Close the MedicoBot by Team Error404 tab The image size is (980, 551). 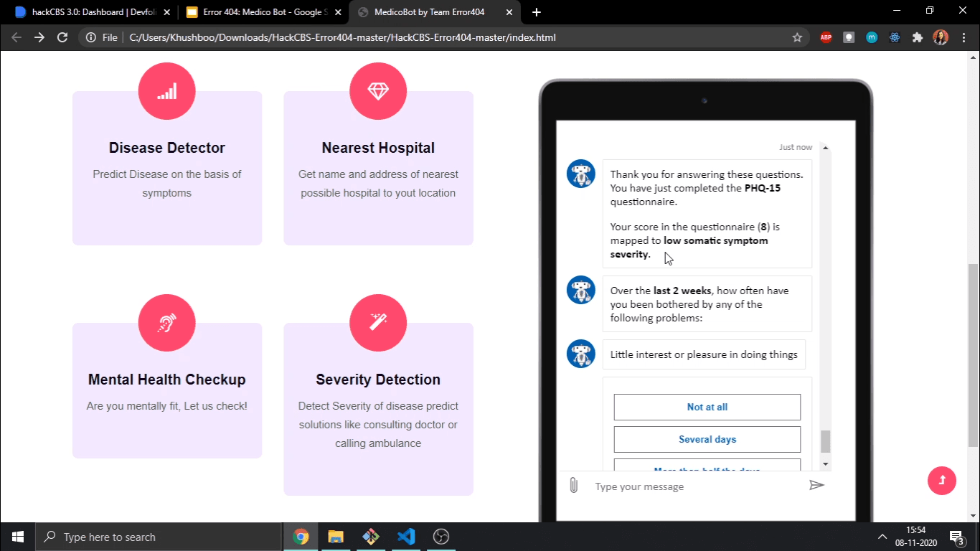(x=509, y=12)
